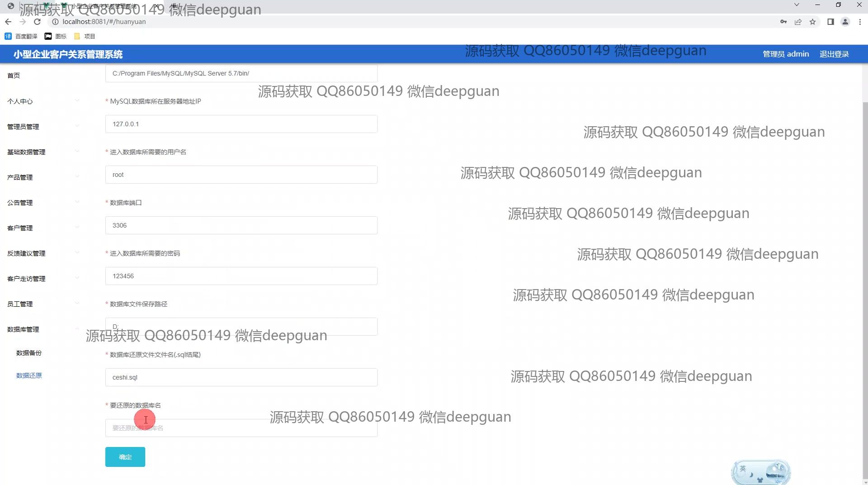Focus the 要还原的数据库名 input field

241,428
